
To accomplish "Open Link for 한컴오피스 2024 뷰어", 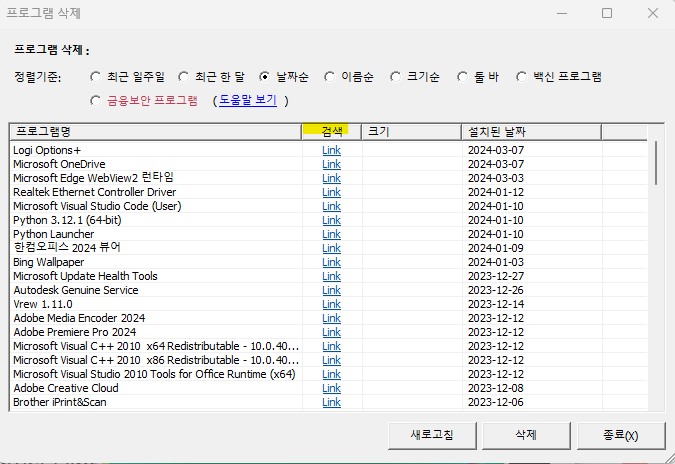I will 331,248.
